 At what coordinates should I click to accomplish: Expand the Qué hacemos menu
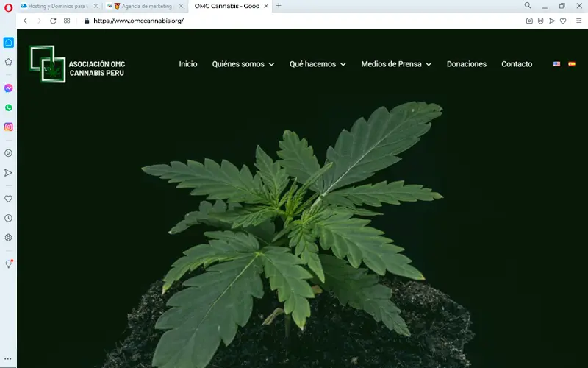click(318, 64)
